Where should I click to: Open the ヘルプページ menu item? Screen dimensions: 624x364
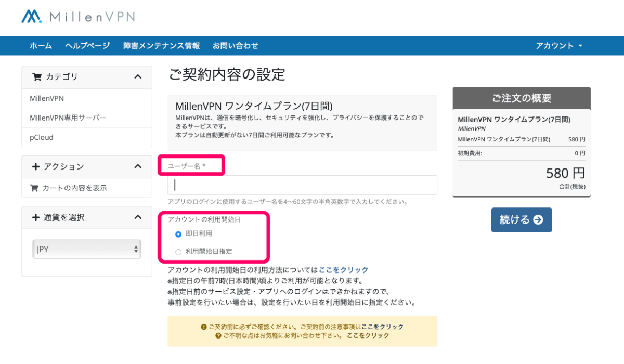coord(87,46)
